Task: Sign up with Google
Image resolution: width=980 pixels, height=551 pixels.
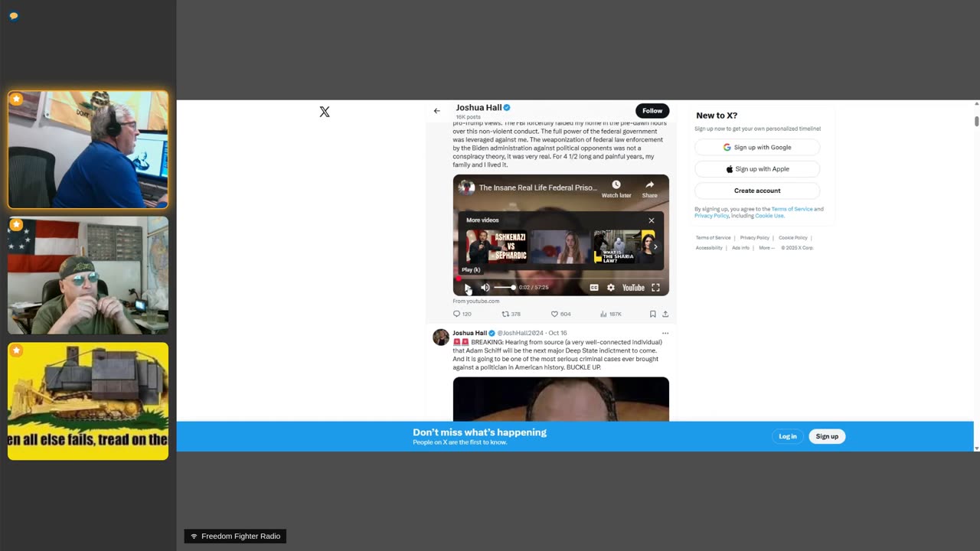Action: [757, 147]
